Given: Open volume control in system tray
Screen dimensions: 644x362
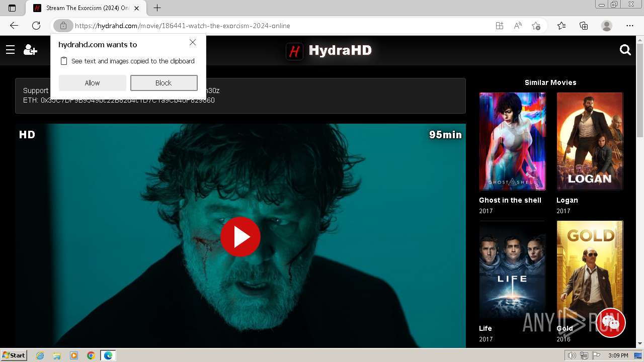Looking at the screenshot, I should 572,355.
